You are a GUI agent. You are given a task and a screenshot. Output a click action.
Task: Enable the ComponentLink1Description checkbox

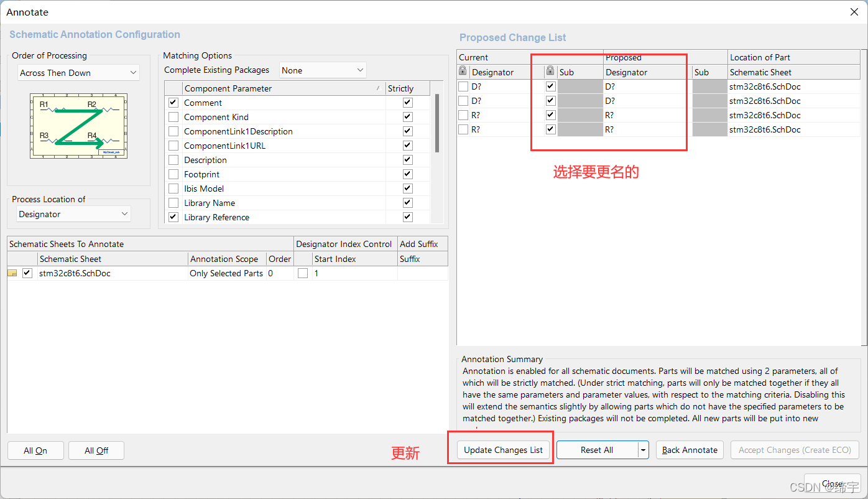pos(173,131)
